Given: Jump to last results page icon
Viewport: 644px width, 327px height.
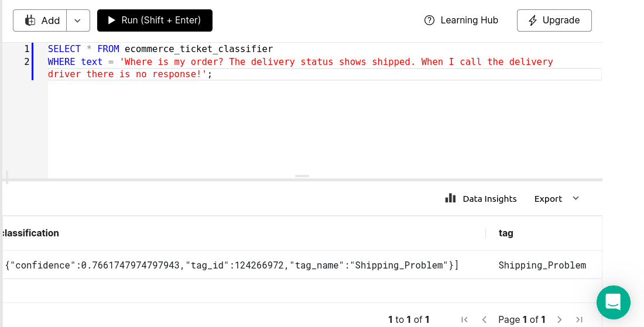Looking at the screenshot, I should tap(579, 319).
